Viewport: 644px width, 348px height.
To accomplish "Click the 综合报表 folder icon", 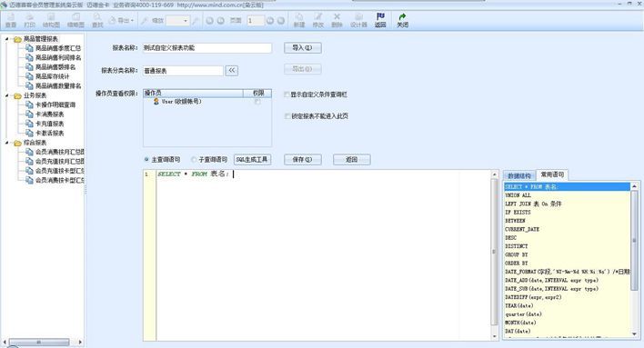I will coord(17,144).
